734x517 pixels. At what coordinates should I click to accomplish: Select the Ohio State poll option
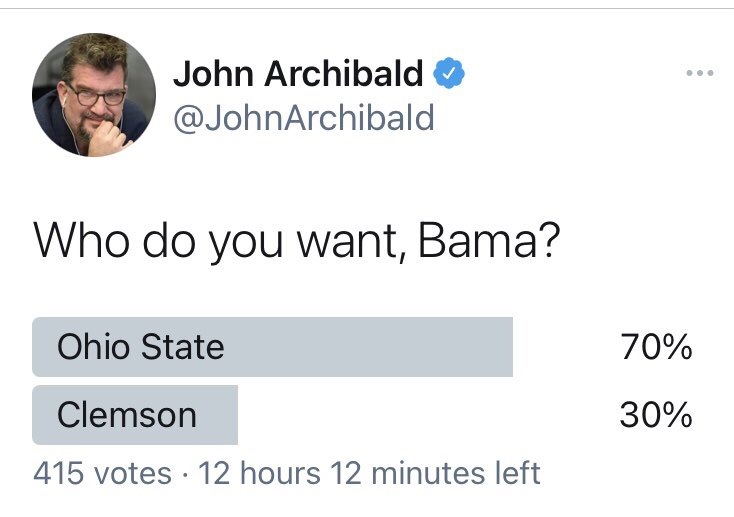click(272, 347)
